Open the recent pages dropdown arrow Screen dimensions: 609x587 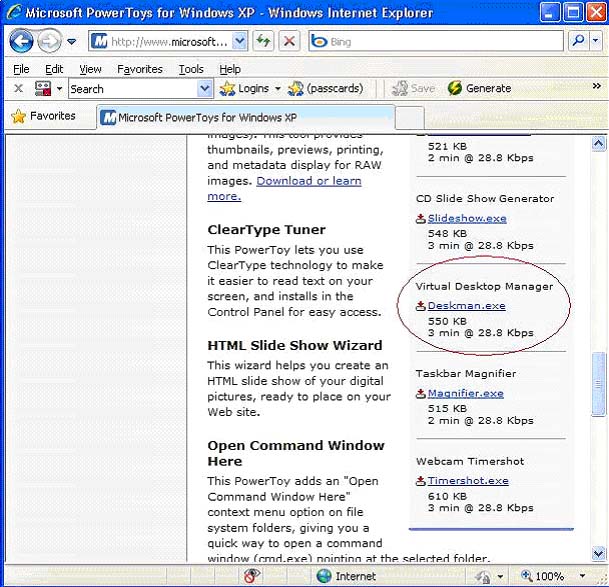tap(71, 41)
